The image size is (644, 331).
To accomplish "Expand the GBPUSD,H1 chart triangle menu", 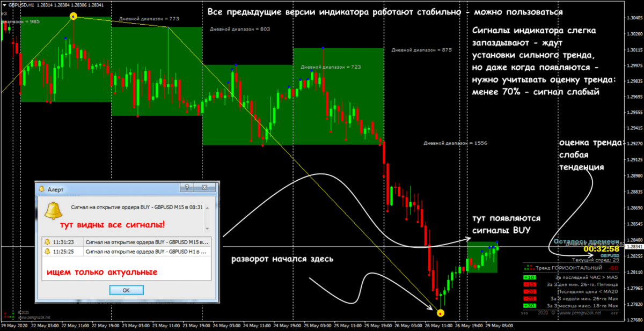I will coord(4,5).
